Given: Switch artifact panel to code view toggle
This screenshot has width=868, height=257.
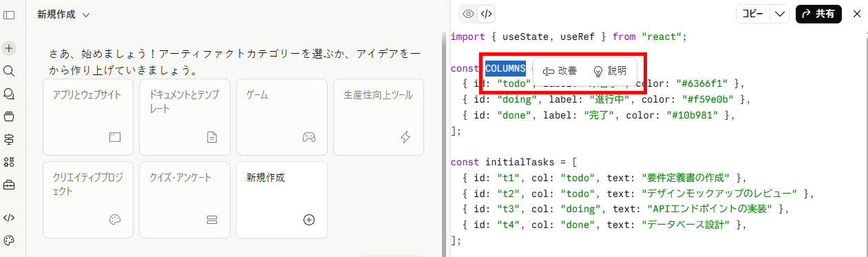Looking at the screenshot, I should pos(486,14).
